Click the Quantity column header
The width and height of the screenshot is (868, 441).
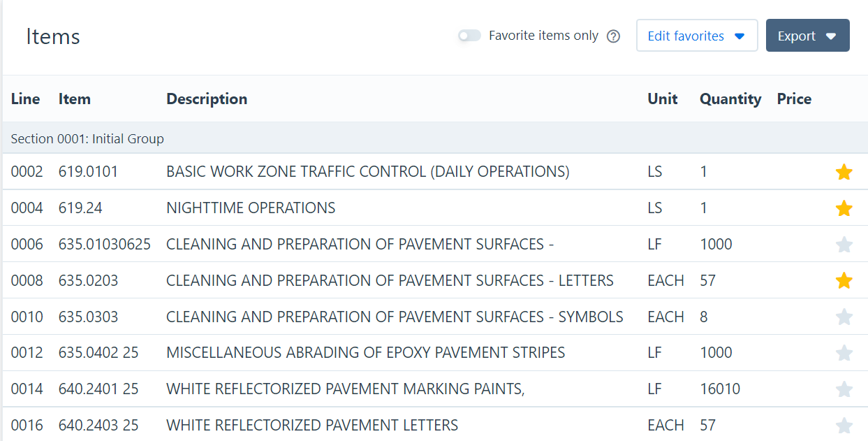coord(730,99)
